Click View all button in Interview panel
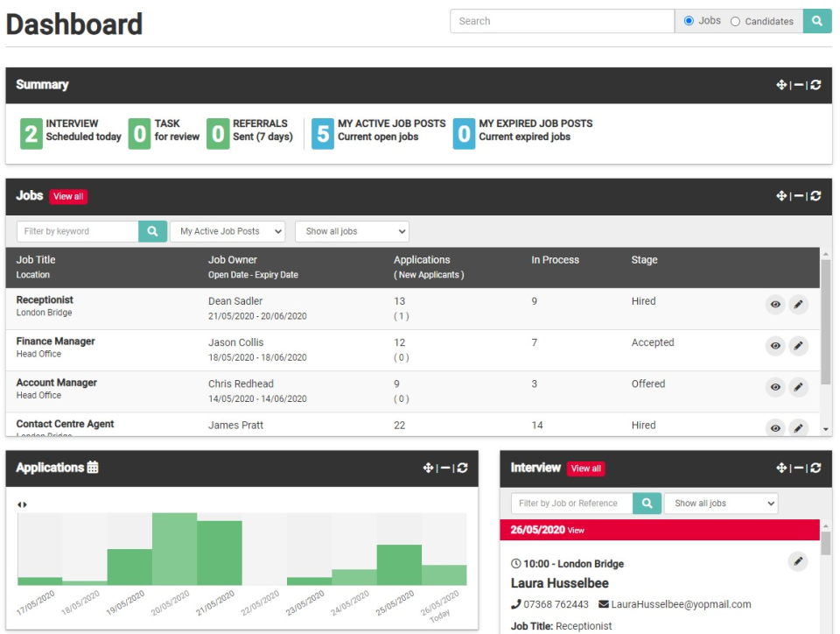 click(x=585, y=468)
